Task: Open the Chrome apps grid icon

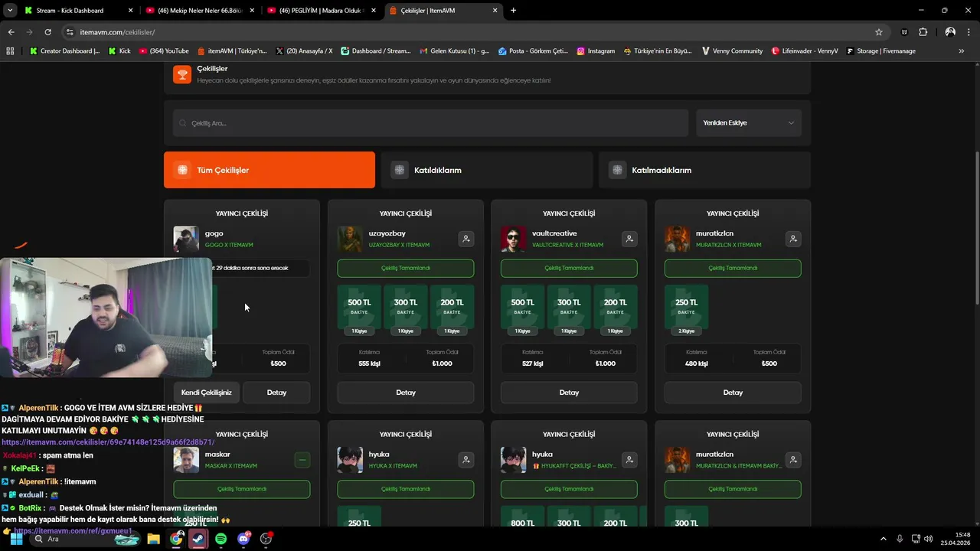Action: [11, 51]
